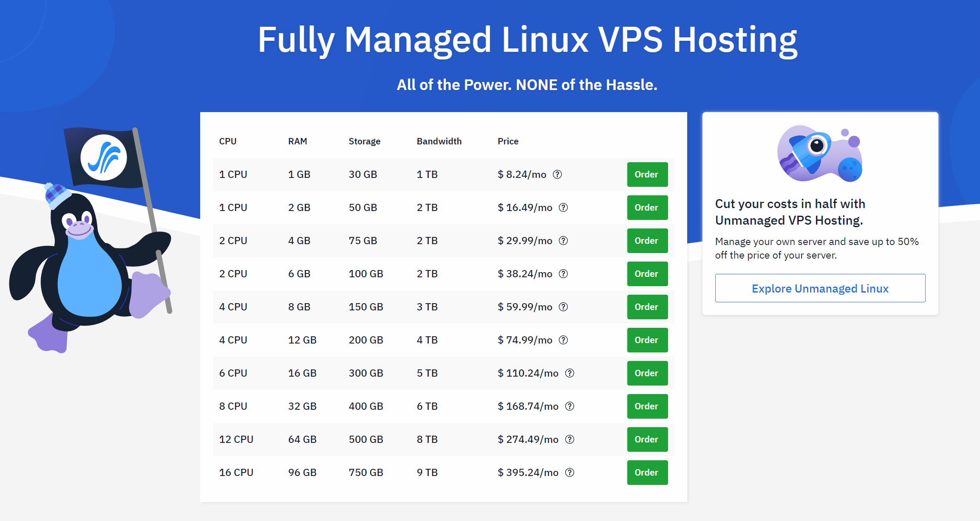Order the 12 CPU 64 GB plan
The width and height of the screenshot is (980, 521).
coord(647,439)
